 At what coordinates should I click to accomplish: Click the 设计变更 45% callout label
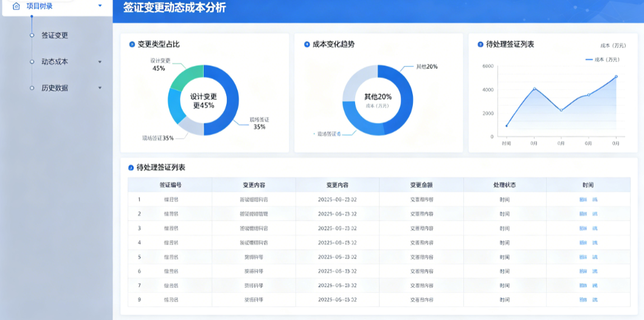click(x=160, y=64)
